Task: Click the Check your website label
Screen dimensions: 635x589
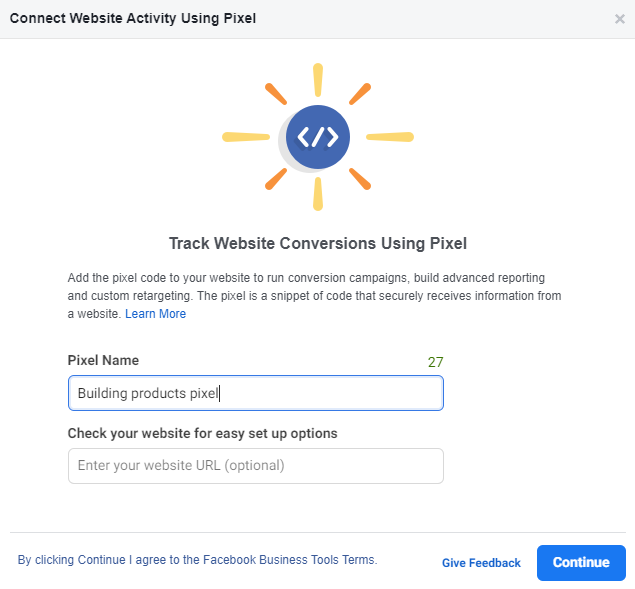Action: click(x=202, y=434)
